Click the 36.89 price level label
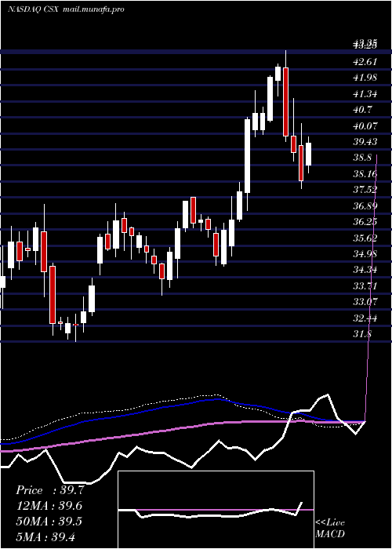The width and height of the screenshot is (392, 549). tap(365, 205)
